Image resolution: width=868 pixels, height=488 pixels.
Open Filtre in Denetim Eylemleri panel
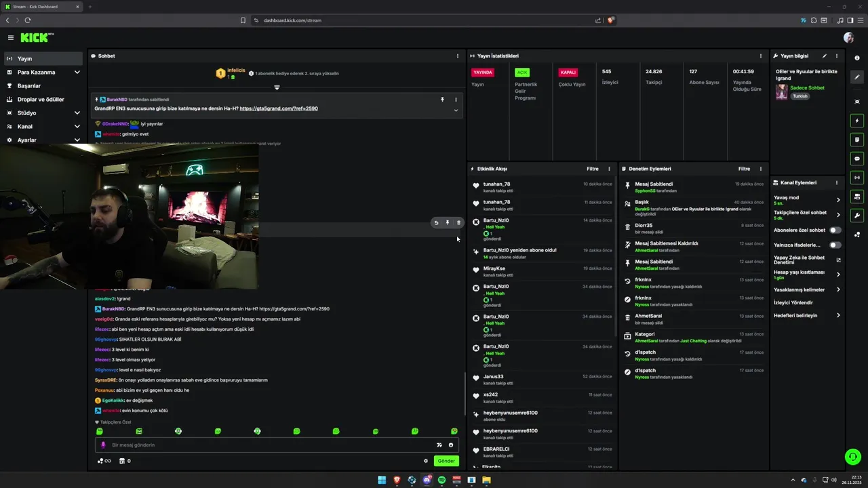744,169
